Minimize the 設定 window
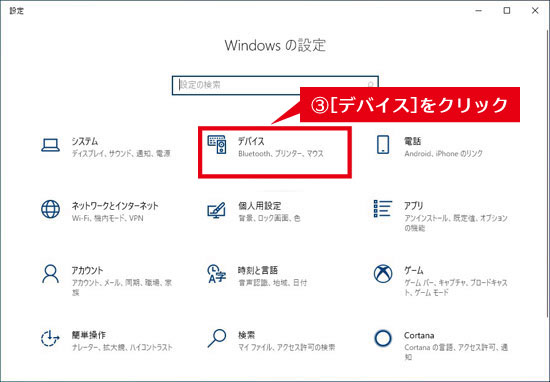The image size is (550, 382). click(x=479, y=11)
